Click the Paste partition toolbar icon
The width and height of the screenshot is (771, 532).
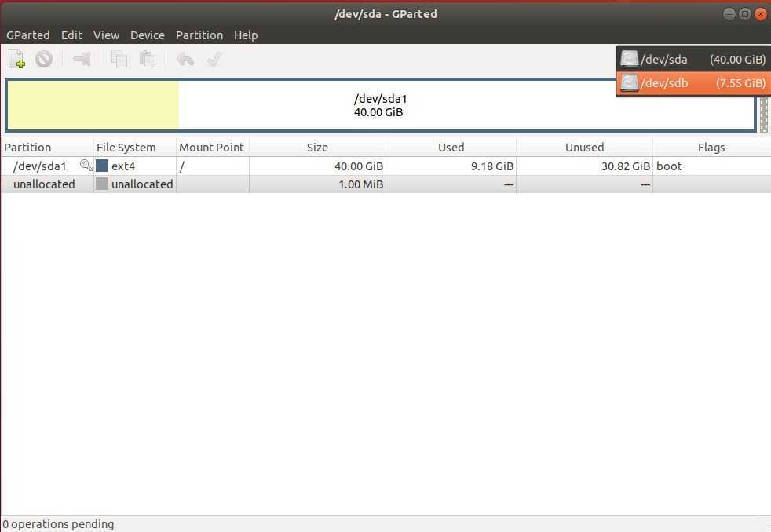click(148, 60)
